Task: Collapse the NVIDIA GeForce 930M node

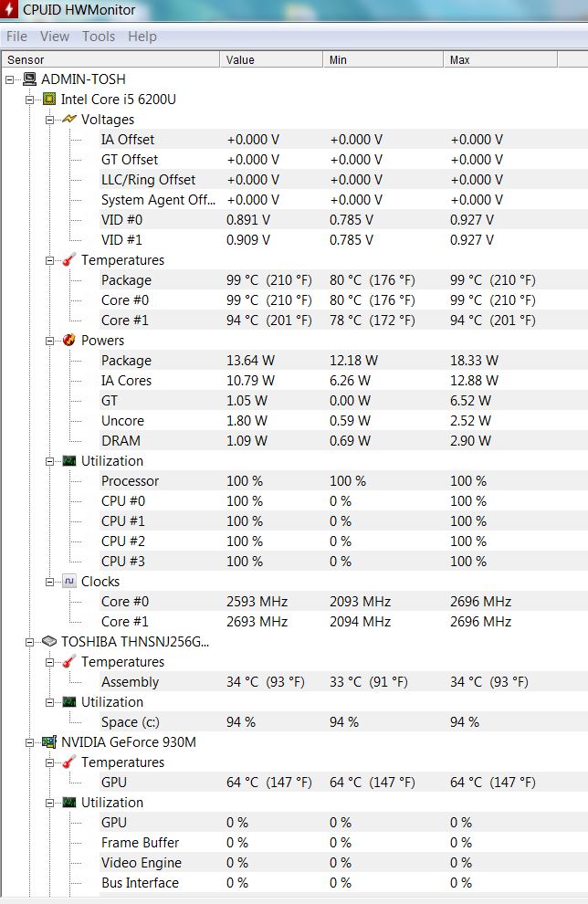Action: tap(30, 742)
